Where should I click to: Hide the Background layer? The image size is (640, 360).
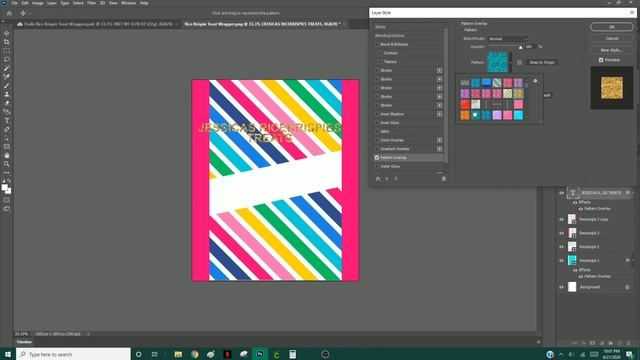pos(561,287)
